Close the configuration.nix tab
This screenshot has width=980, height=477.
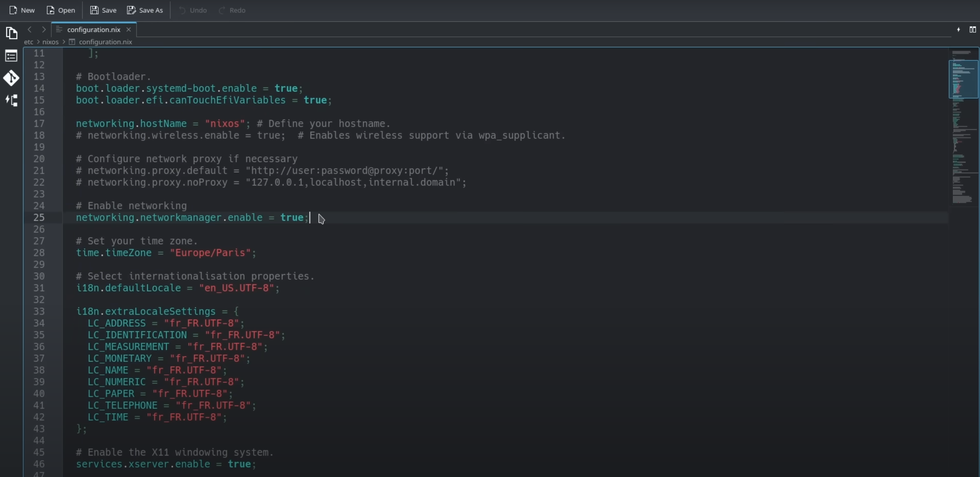[x=129, y=29]
